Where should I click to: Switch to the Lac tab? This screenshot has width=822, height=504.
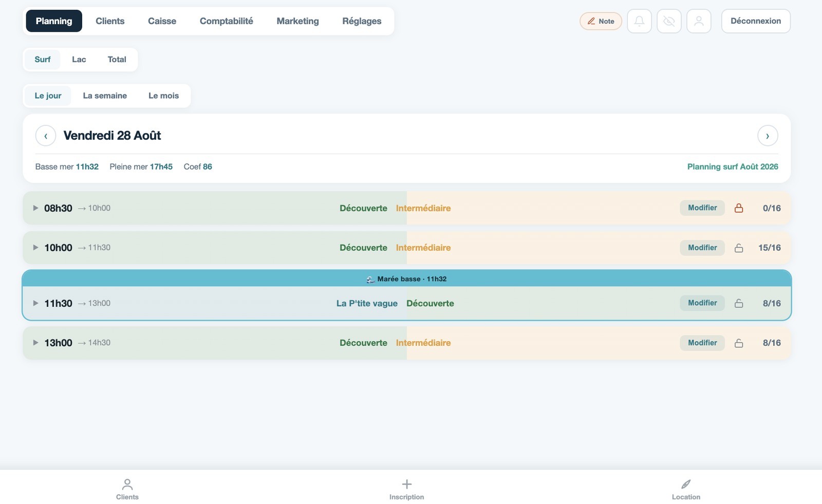[x=79, y=60]
